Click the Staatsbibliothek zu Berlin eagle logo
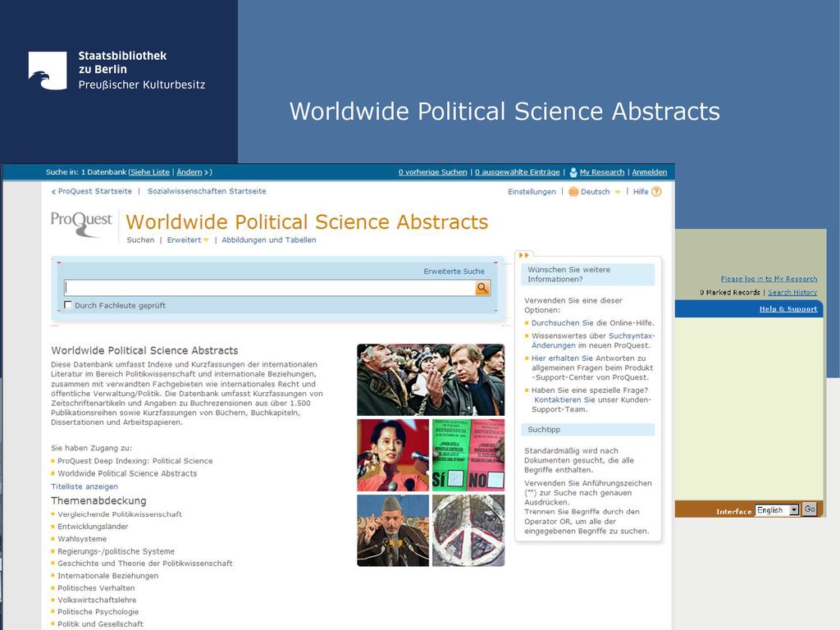The width and height of the screenshot is (840, 630). coord(48,71)
